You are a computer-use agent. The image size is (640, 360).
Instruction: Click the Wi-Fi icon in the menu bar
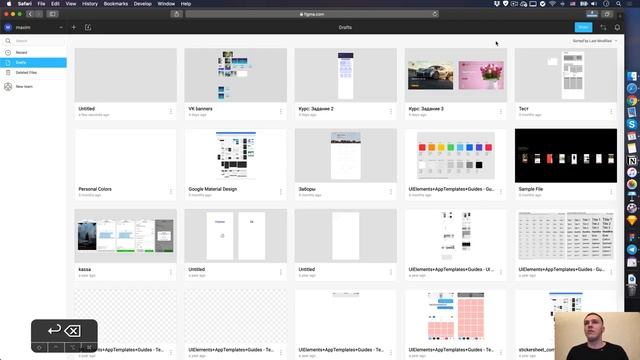(552, 4)
